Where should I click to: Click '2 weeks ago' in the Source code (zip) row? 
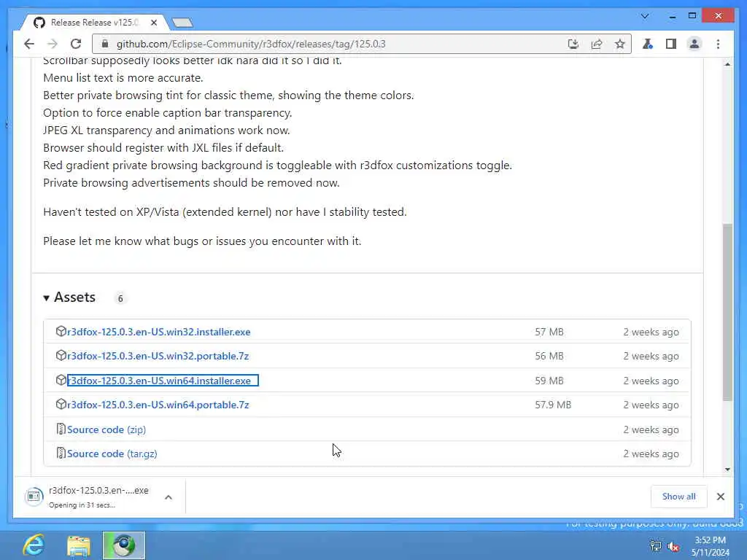point(651,429)
